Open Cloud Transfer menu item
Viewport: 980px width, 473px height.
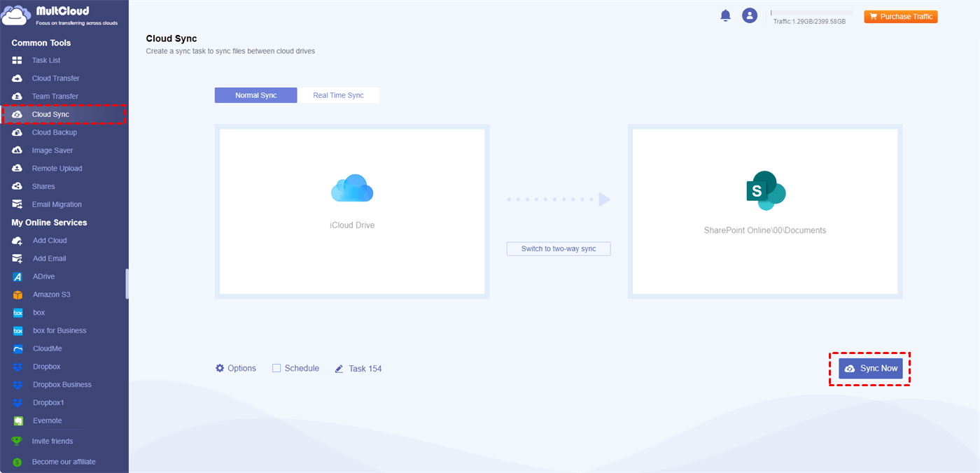55,78
